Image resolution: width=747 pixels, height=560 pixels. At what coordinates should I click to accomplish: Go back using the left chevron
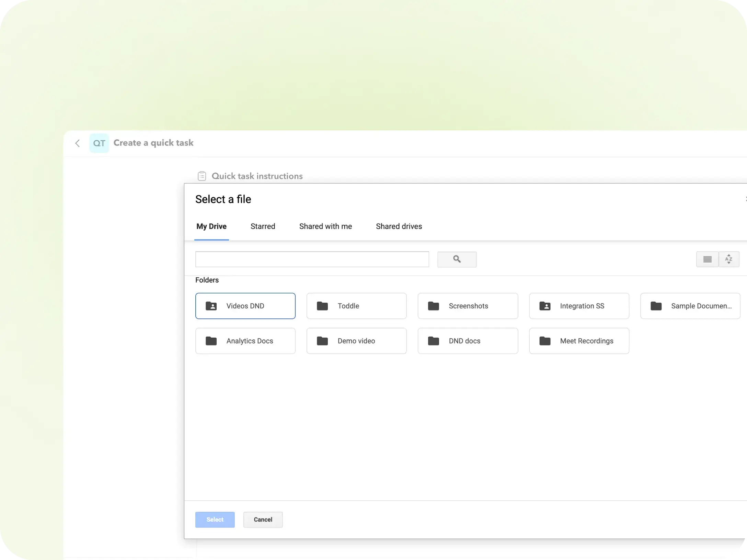(x=78, y=143)
